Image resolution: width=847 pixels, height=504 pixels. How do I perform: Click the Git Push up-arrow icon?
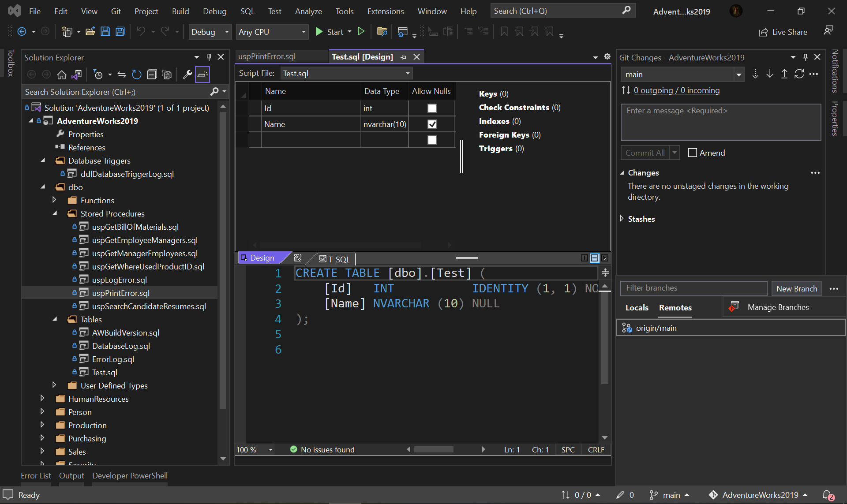(x=784, y=74)
